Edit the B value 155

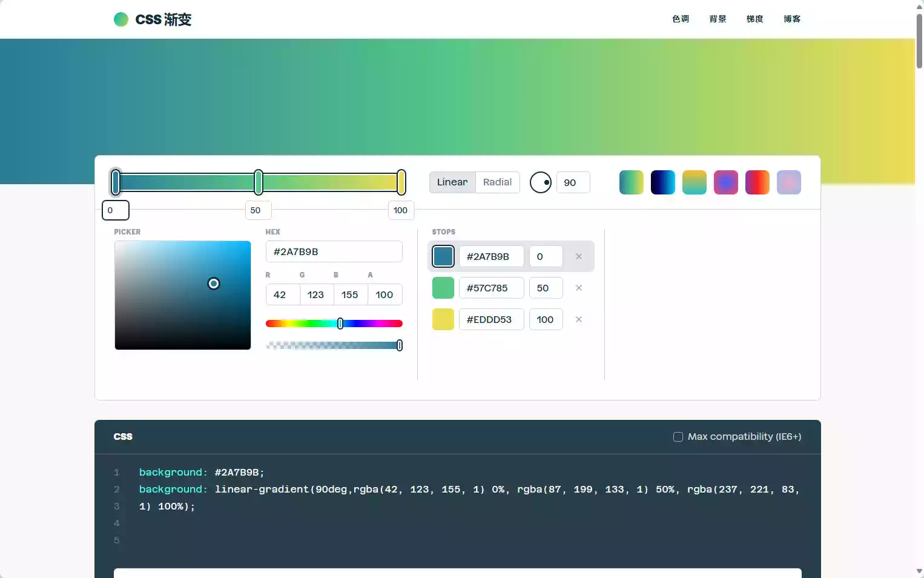click(x=351, y=294)
